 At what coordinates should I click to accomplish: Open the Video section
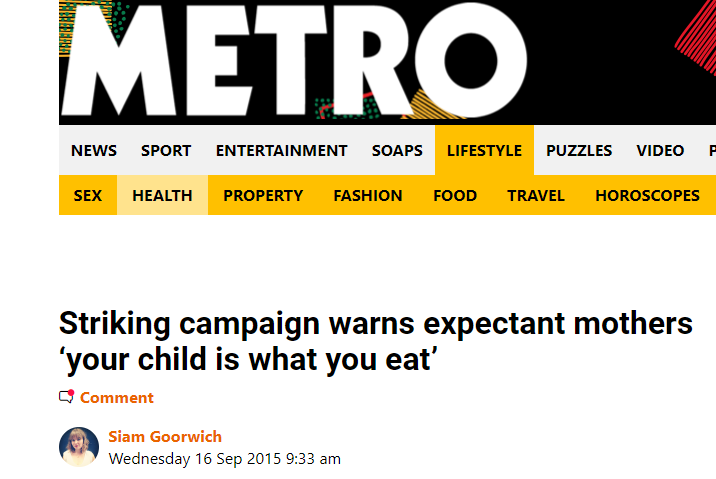tap(660, 151)
